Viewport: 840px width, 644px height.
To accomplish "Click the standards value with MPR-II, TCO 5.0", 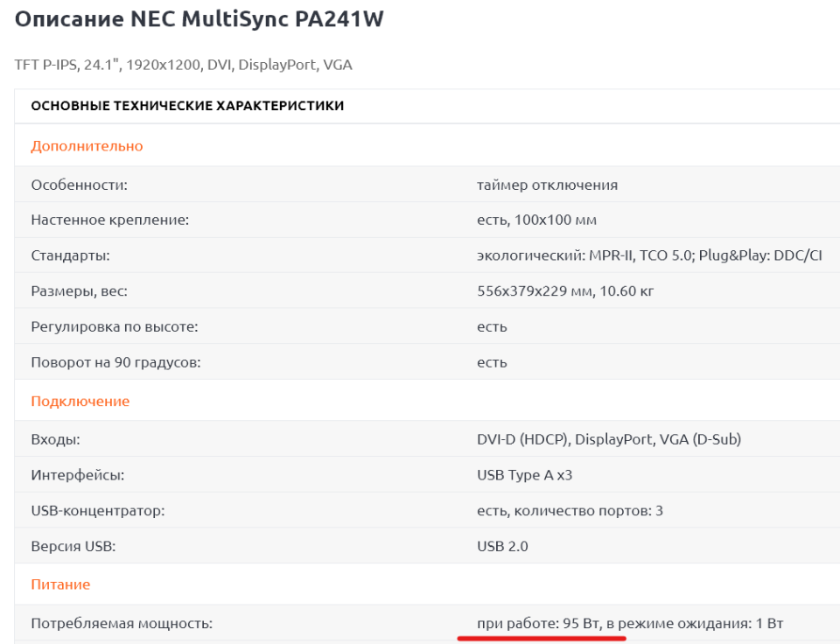I will coord(651,255).
